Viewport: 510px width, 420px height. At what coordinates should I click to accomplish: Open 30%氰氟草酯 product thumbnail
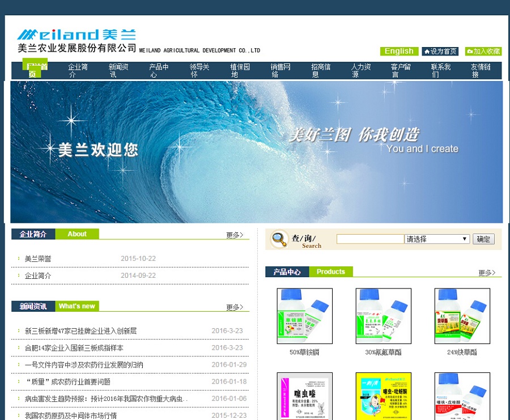click(x=384, y=316)
